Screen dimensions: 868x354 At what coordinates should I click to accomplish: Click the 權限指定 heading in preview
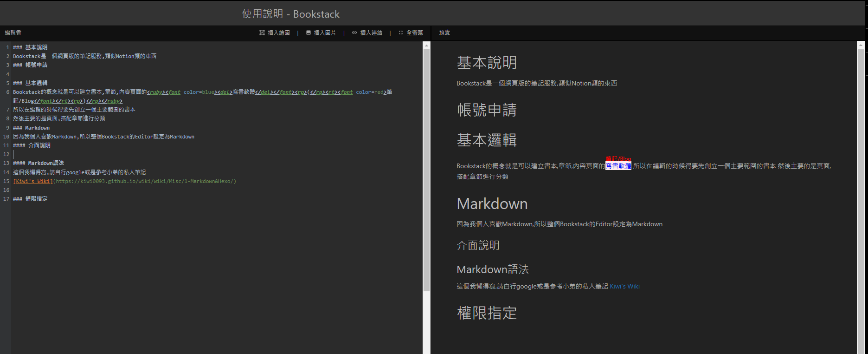[487, 313]
